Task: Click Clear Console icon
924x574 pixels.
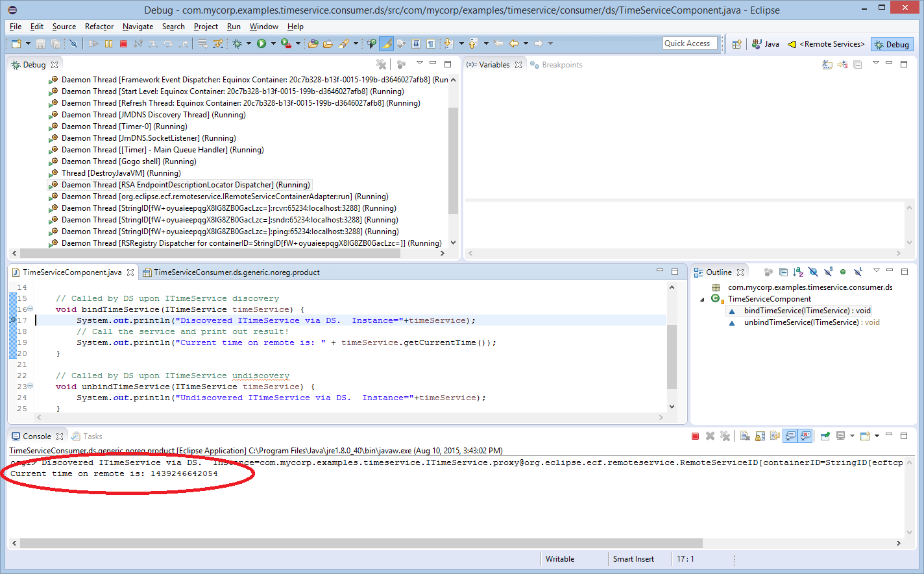Action: pos(745,436)
